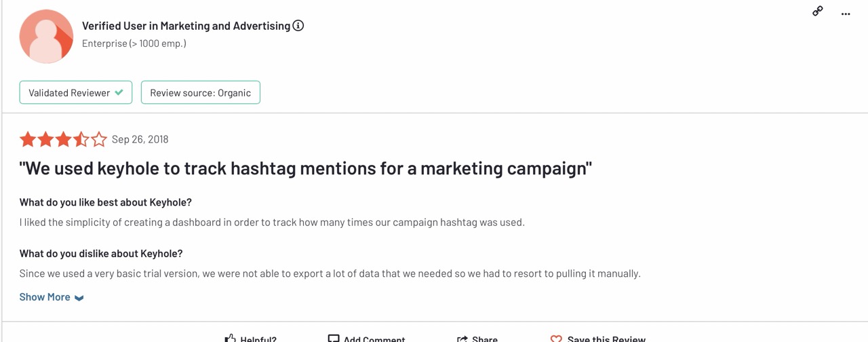Click the Share arrow icon
Image resolution: width=868 pixels, height=342 pixels.
click(x=462, y=339)
